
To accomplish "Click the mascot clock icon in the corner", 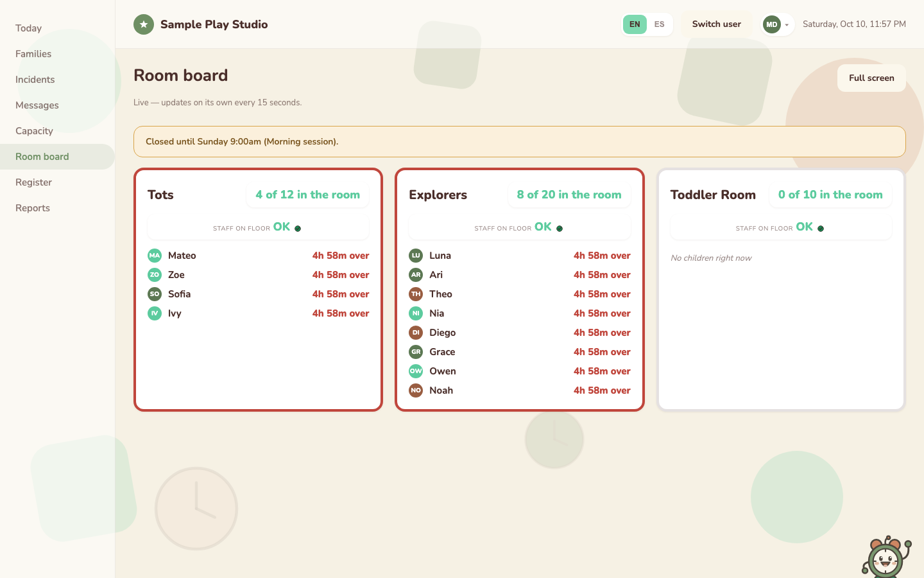I will 887,557.
